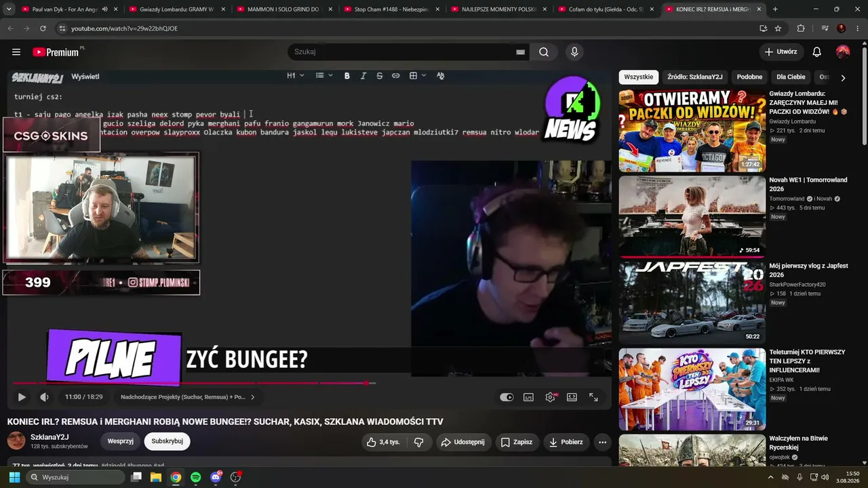Seek on the video progress bar
Screen dimensions: 868x488
(x=309, y=384)
